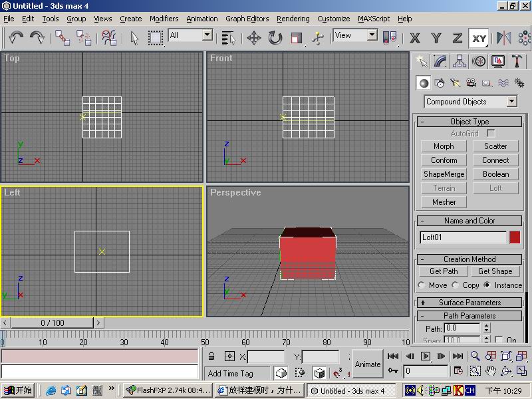Restrict to the X axis constraint
This screenshot has width=532, height=399.
pyautogui.click(x=414, y=38)
